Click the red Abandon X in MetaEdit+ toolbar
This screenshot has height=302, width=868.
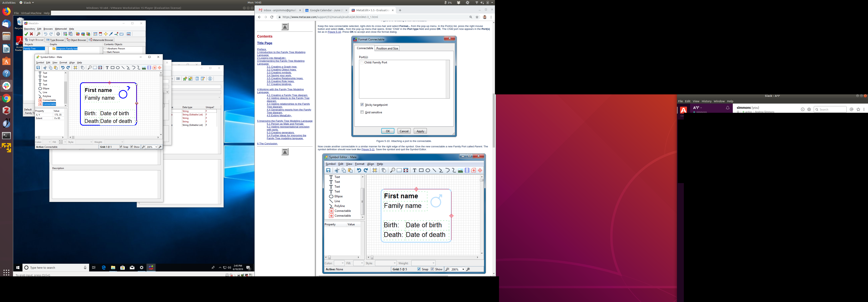coord(31,34)
